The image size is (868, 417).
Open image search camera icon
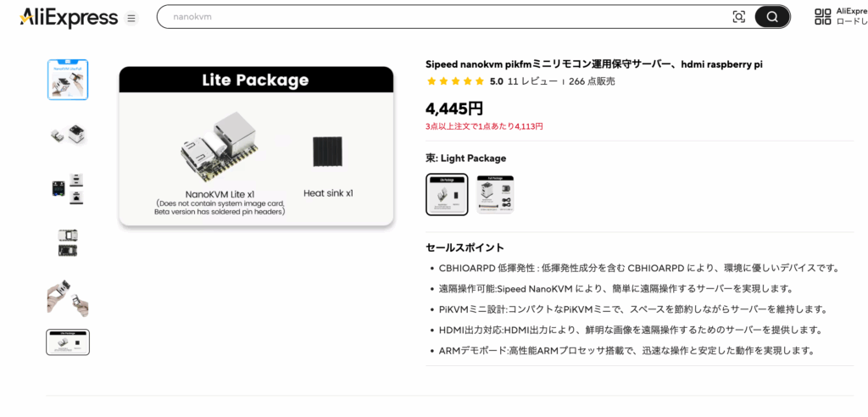pos(738,17)
